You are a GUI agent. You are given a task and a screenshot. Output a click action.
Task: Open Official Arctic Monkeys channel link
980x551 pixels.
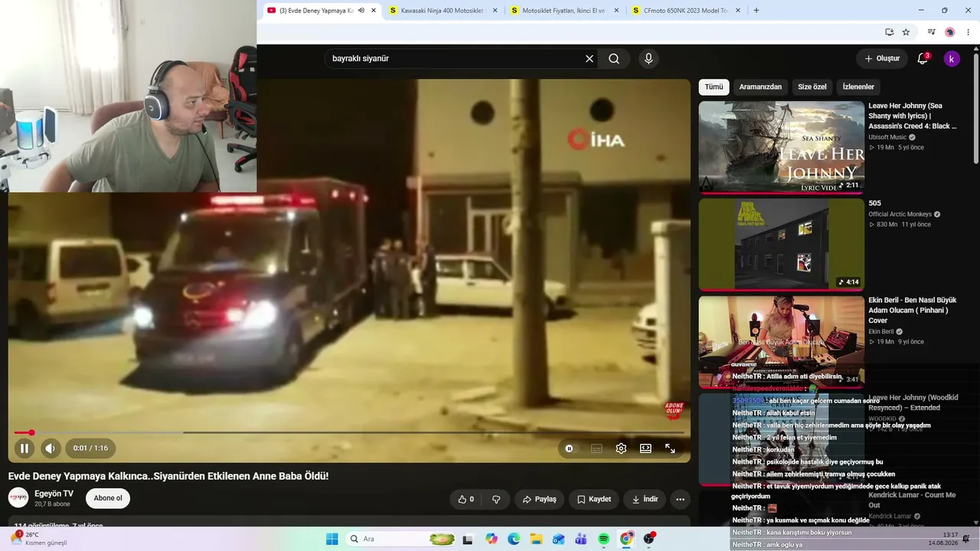click(x=900, y=214)
